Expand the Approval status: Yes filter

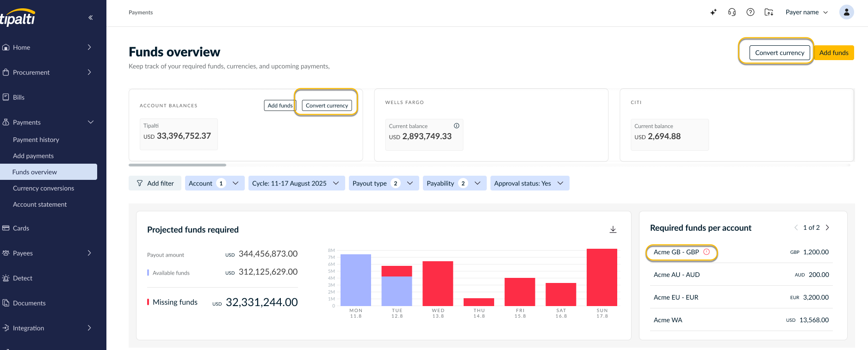[x=530, y=183]
